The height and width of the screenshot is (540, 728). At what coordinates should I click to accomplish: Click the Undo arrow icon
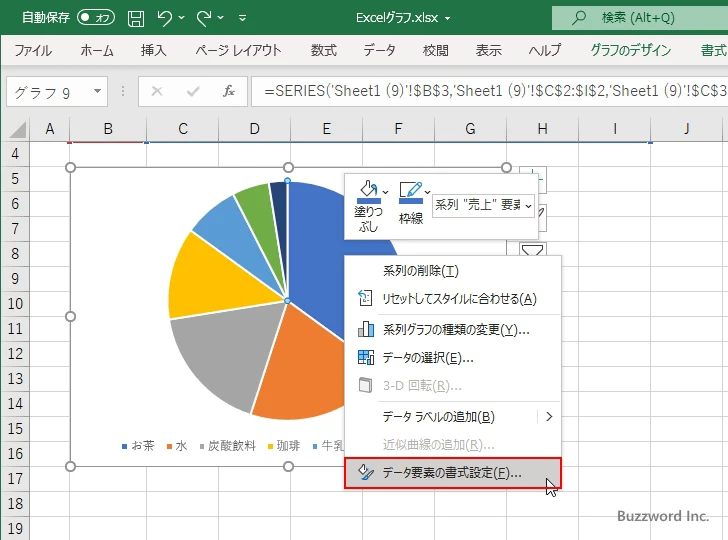point(166,17)
